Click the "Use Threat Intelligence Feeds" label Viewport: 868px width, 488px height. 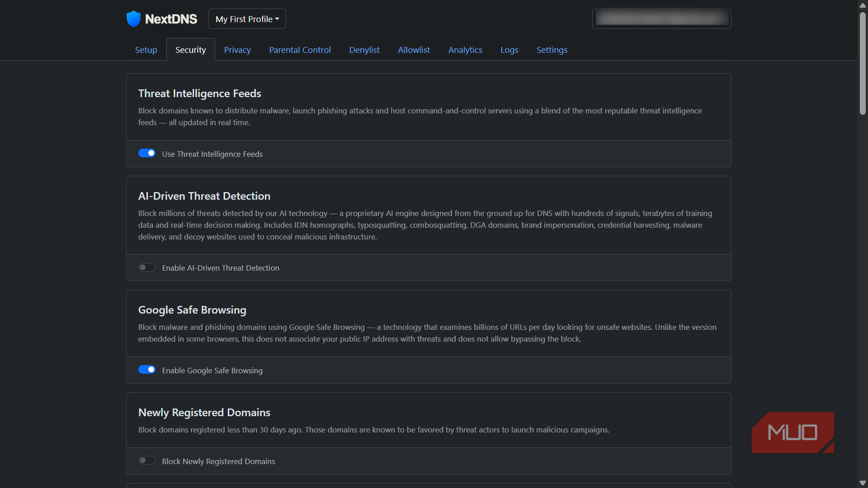(x=212, y=154)
